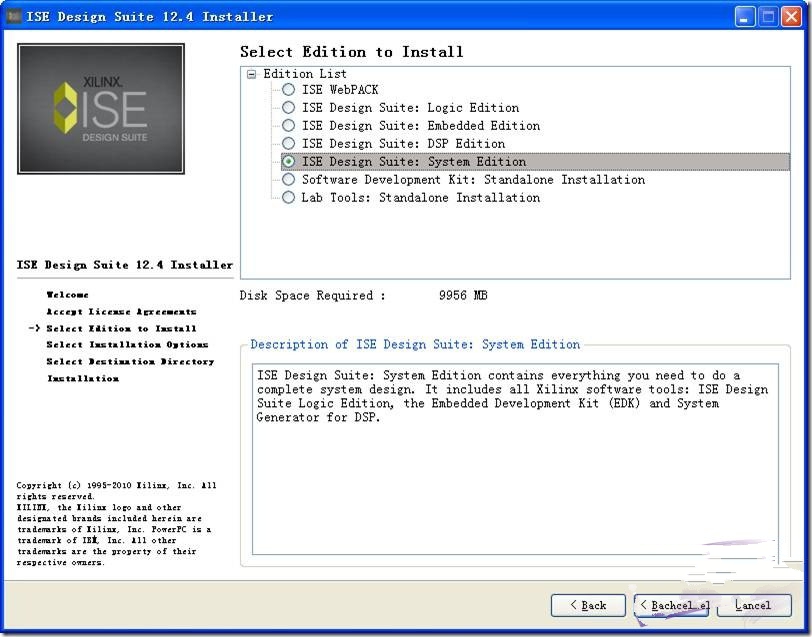Click Select Edition to Install step

[121, 328]
